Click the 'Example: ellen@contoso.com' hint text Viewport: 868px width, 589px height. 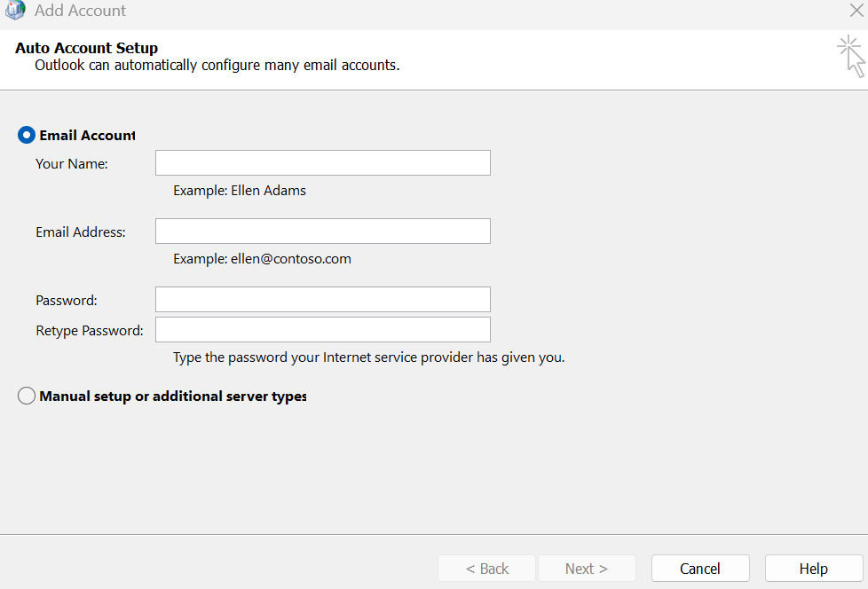pyautogui.click(x=262, y=259)
